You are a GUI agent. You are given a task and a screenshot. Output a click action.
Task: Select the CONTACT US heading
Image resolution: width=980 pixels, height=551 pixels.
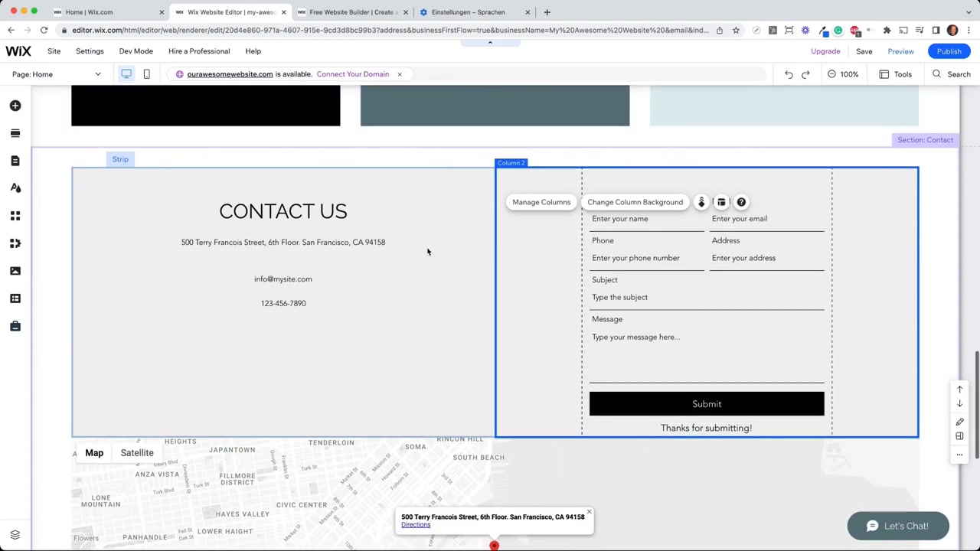click(283, 211)
